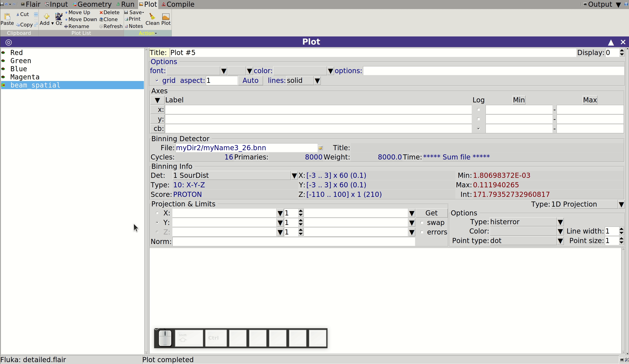Screen dimensions: 629x364
Task: Click the Cut tool
Action: coord(23,14)
